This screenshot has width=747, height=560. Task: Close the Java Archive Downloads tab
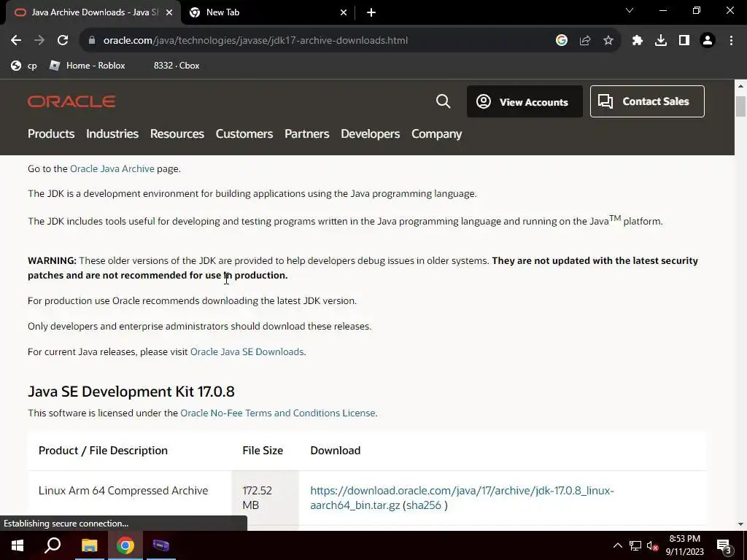(x=169, y=12)
